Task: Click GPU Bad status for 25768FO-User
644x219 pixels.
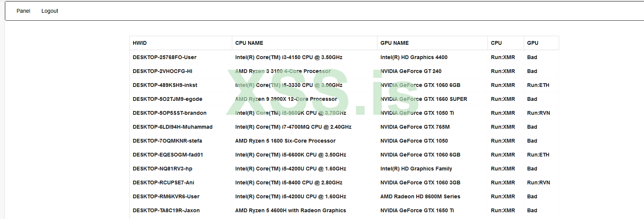Action: [532, 57]
